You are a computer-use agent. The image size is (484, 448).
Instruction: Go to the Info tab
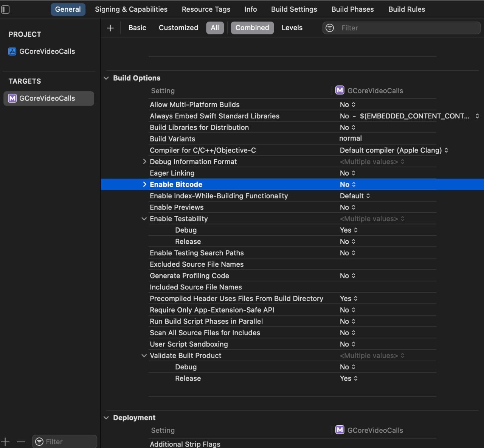pyautogui.click(x=251, y=9)
